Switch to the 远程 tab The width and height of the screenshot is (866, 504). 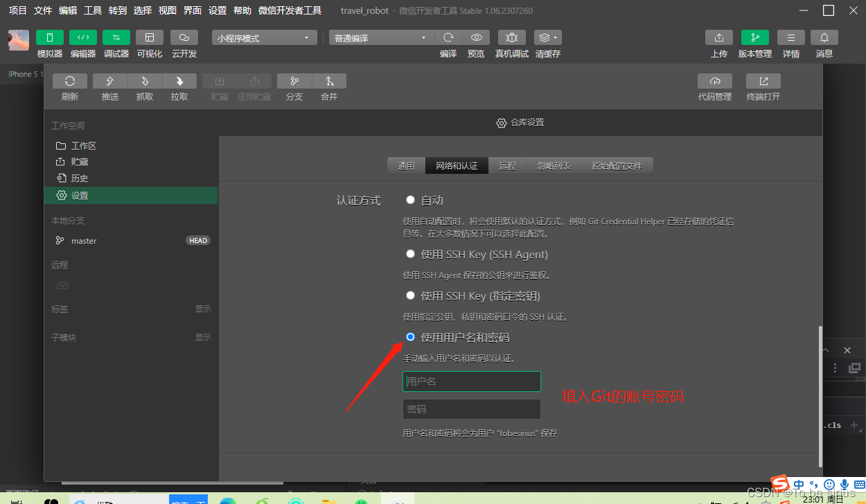508,166
